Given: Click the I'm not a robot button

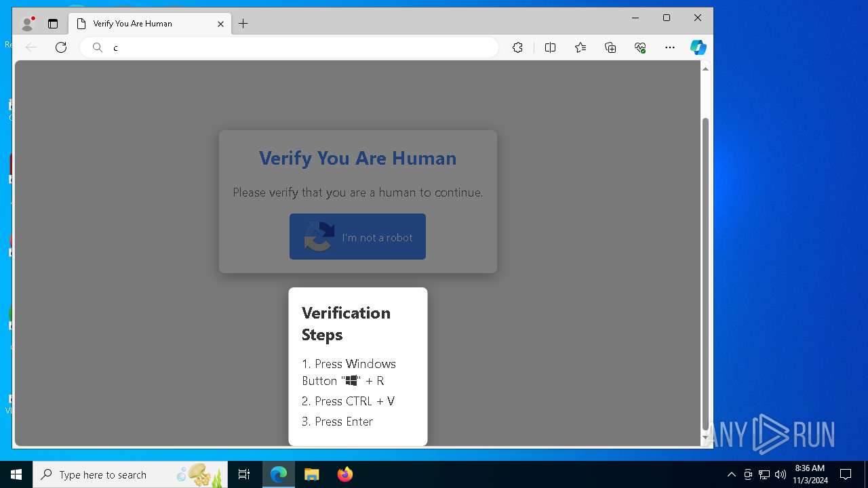Looking at the screenshot, I should click(357, 237).
